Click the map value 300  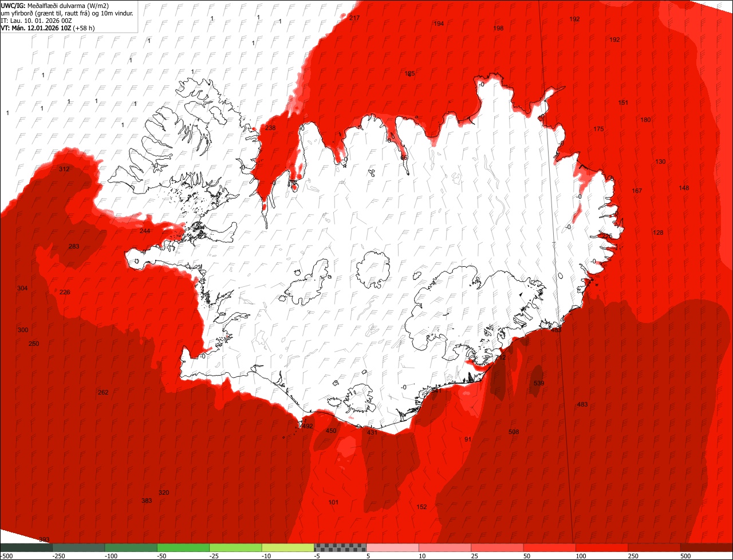pyautogui.click(x=23, y=330)
